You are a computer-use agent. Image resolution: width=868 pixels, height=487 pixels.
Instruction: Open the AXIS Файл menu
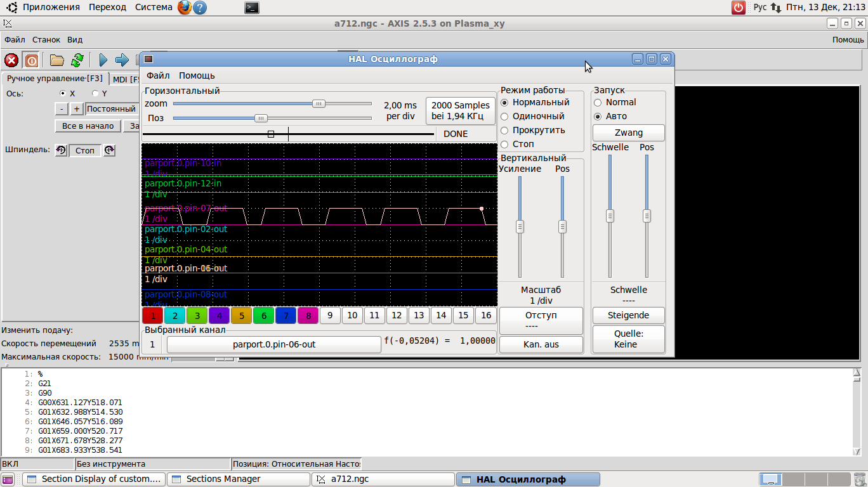click(x=15, y=39)
